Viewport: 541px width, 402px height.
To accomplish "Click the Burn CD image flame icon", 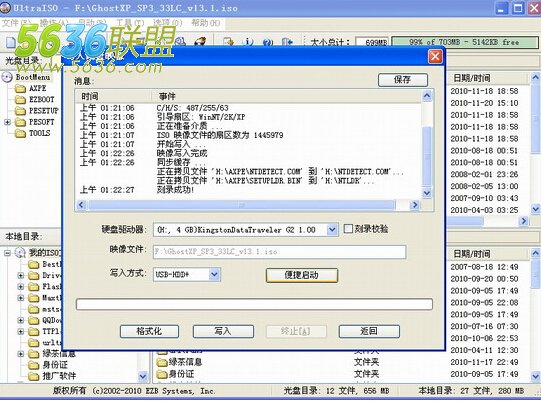I will coord(200,41).
